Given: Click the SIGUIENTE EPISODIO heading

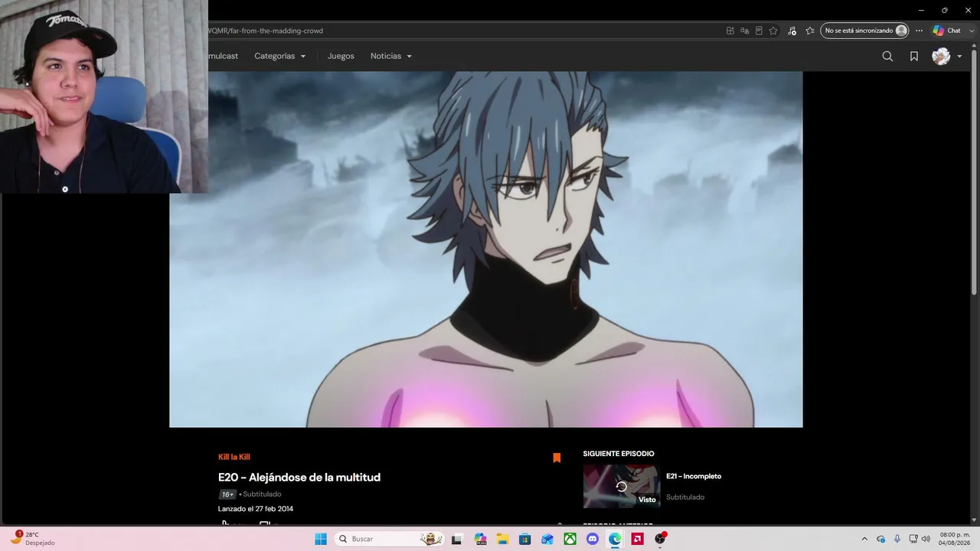Looking at the screenshot, I should click(x=619, y=454).
